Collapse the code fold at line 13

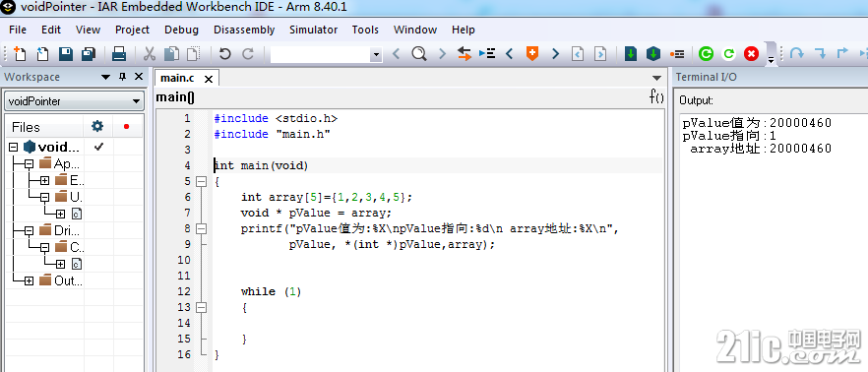[201, 307]
